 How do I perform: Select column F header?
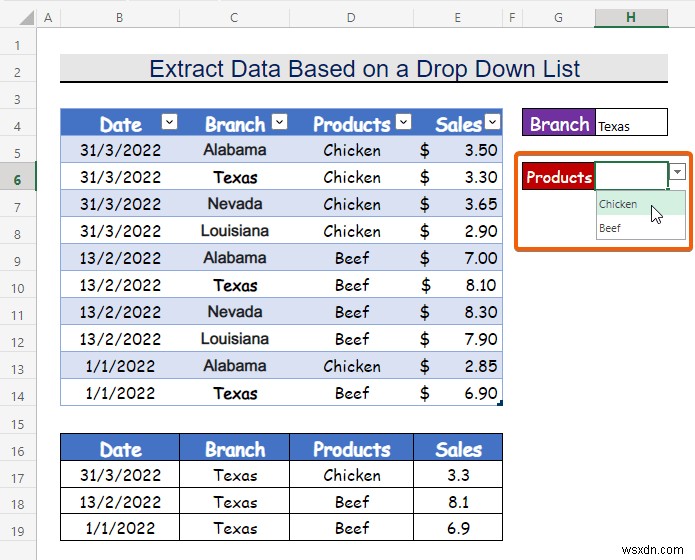coord(512,18)
